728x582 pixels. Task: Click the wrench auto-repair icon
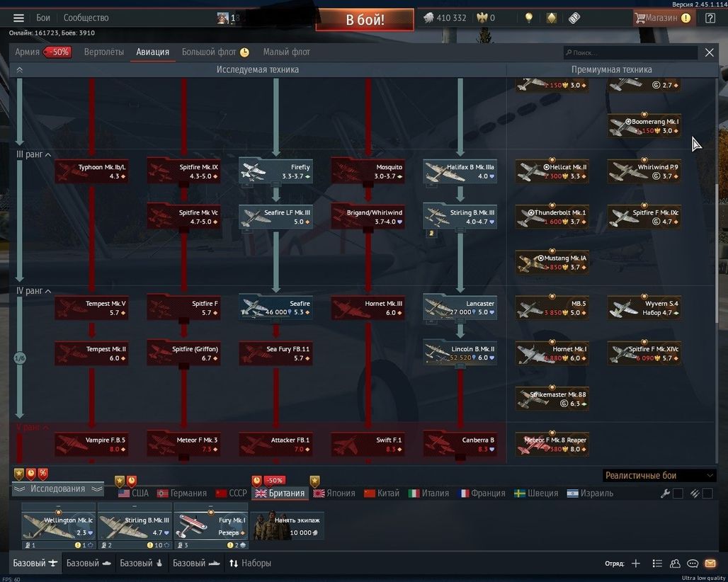[665, 493]
